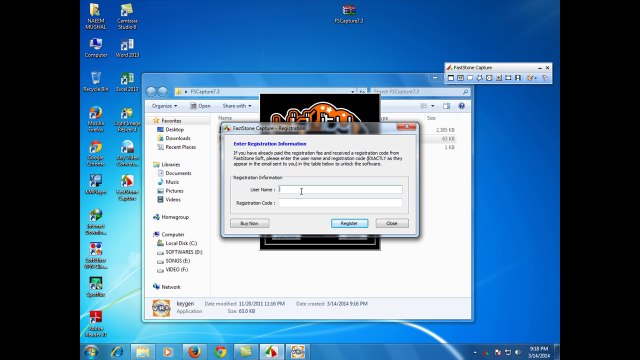Select Local Disk (C:) drive
Image resolution: width=640 pixels, height=360 pixels.
coord(181,243)
